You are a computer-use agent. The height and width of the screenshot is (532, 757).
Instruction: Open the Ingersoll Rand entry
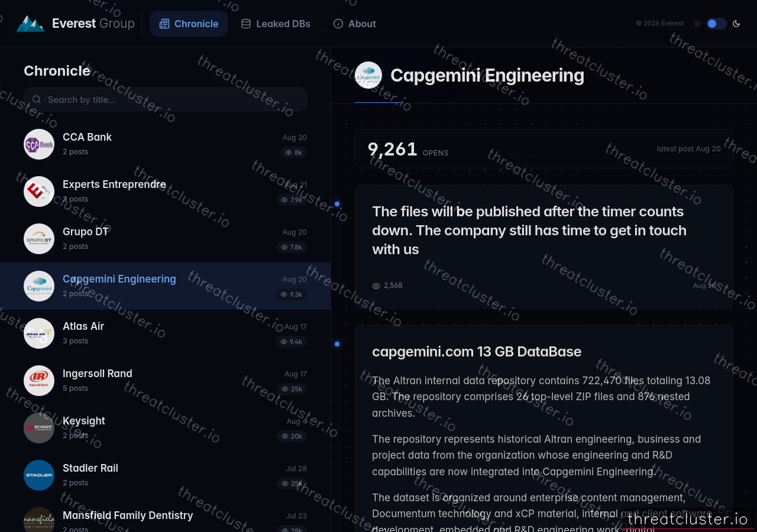pos(165,381)
